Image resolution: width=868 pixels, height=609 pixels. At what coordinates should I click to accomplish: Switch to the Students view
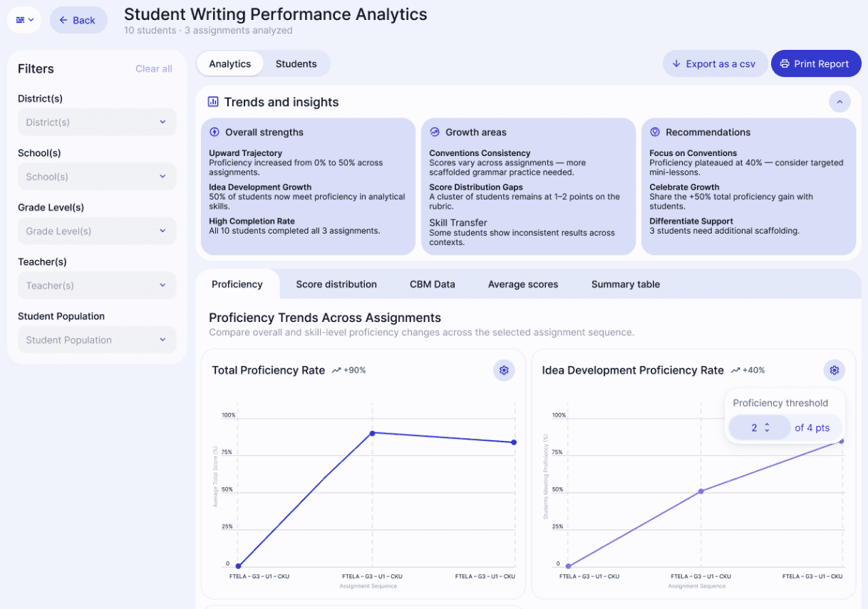[x=296, y=64]
